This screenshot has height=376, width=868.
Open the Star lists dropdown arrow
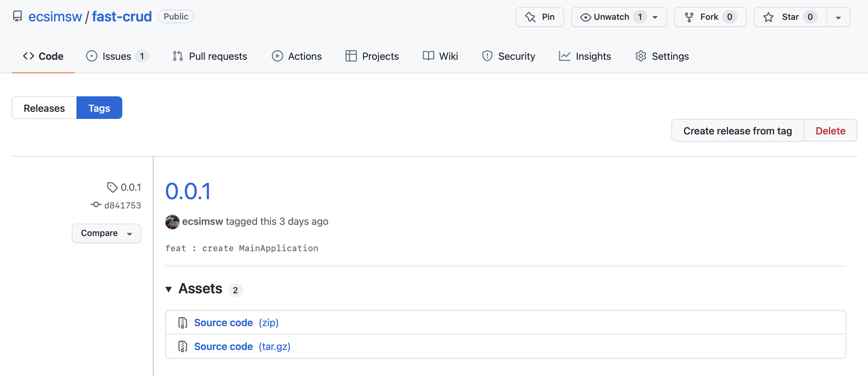coord(838,17)
